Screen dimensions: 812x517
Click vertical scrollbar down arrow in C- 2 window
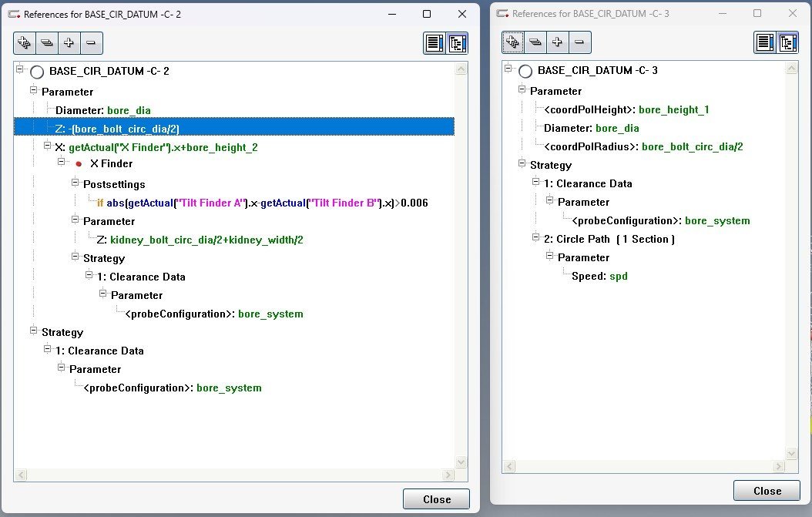click(461, 462)
